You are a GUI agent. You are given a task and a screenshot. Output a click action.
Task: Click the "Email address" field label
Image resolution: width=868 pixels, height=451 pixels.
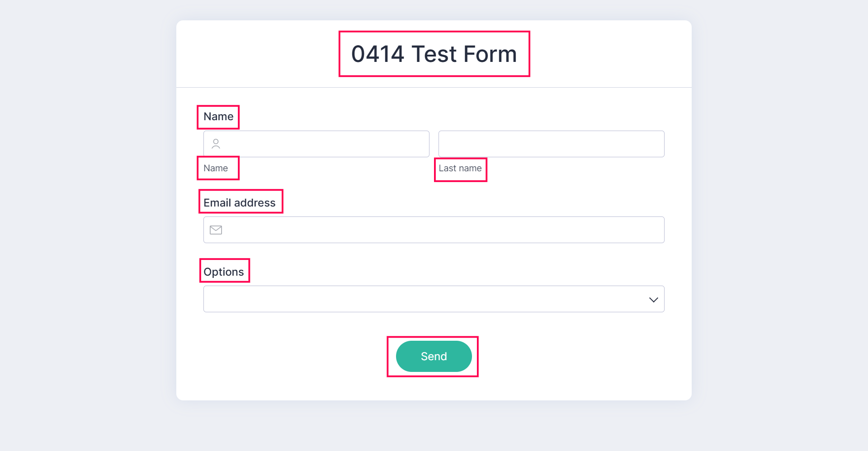click(x=239, y=203)
